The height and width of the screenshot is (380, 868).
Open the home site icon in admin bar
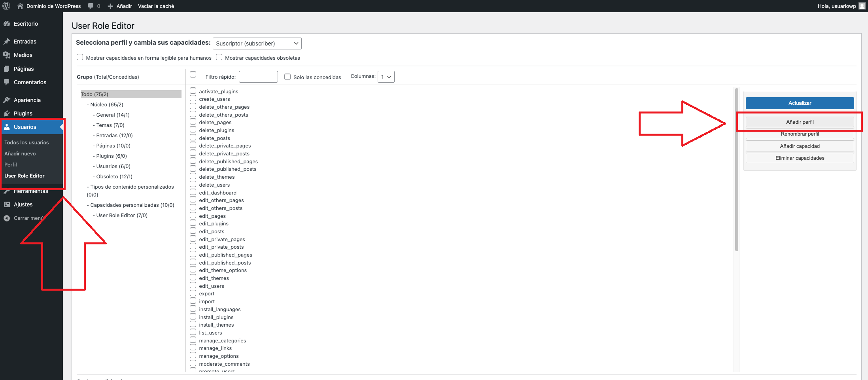20,6
